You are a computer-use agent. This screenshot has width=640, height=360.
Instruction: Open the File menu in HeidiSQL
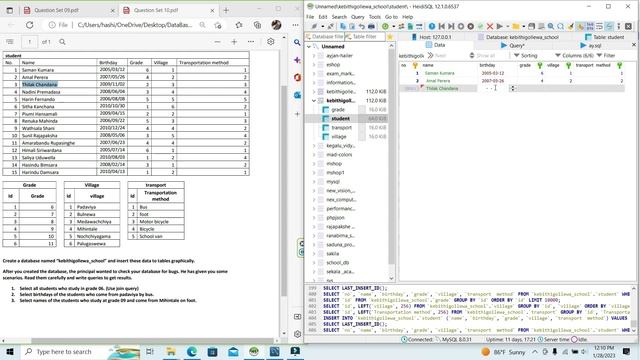tap(310, 17)
